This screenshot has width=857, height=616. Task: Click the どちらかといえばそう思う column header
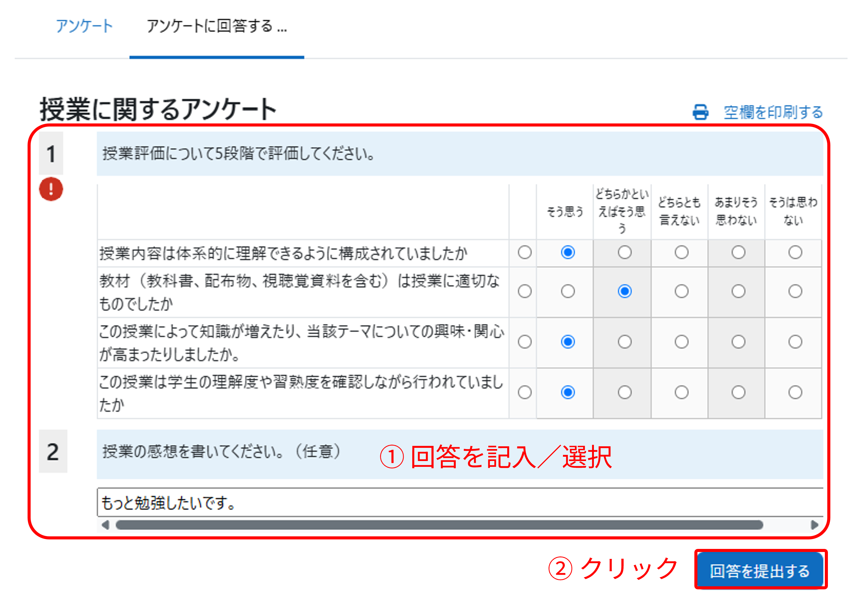pyautogui.click(x=622, y=211)
